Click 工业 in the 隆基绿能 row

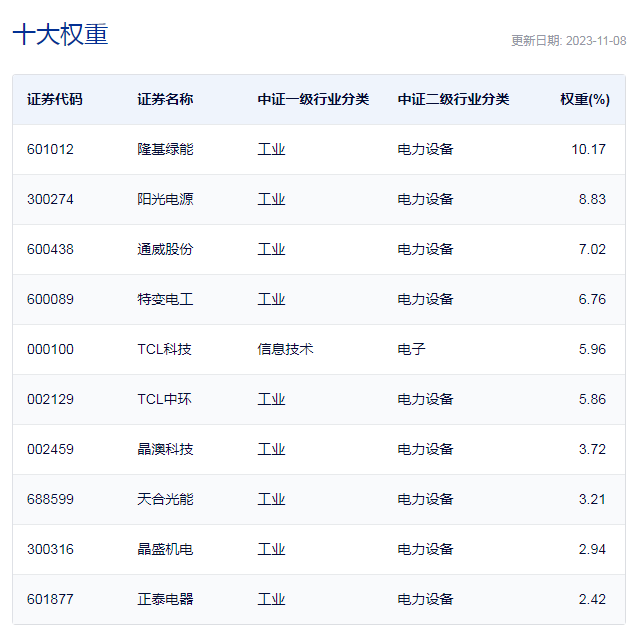pos(271,149)
